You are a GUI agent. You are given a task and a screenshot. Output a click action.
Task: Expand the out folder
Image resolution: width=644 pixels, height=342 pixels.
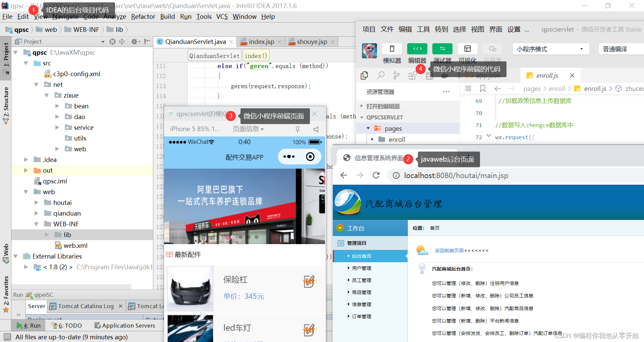click(26, 171)
